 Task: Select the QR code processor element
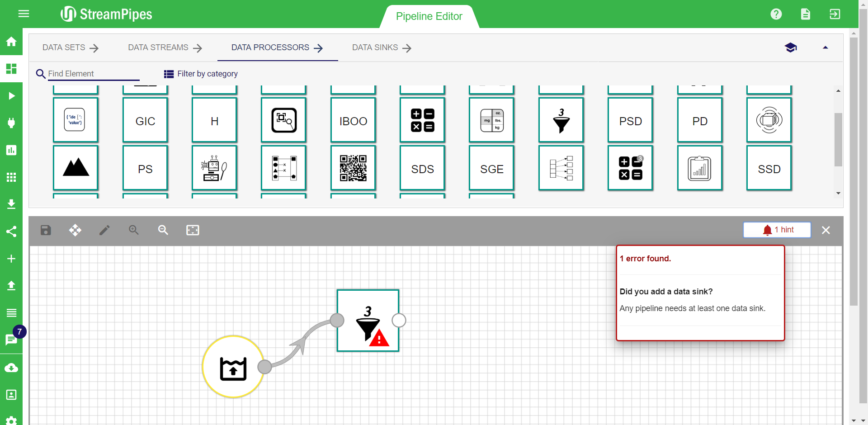tap(353, 168)
